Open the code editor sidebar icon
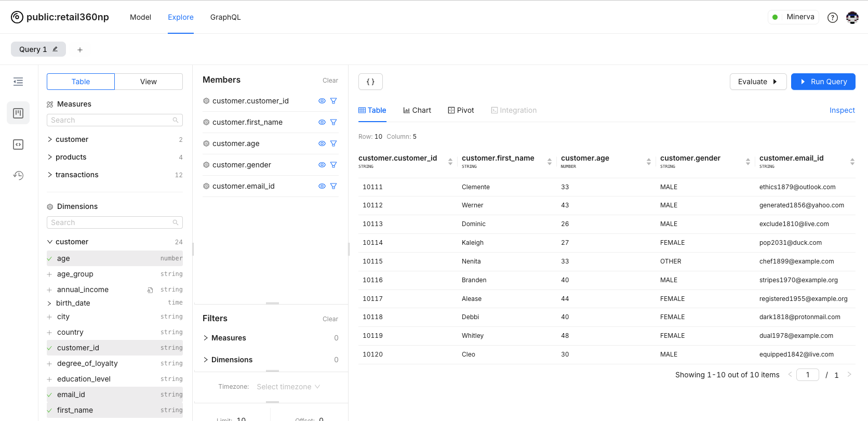This screenshot has width=868, height=421. (18, 144)
